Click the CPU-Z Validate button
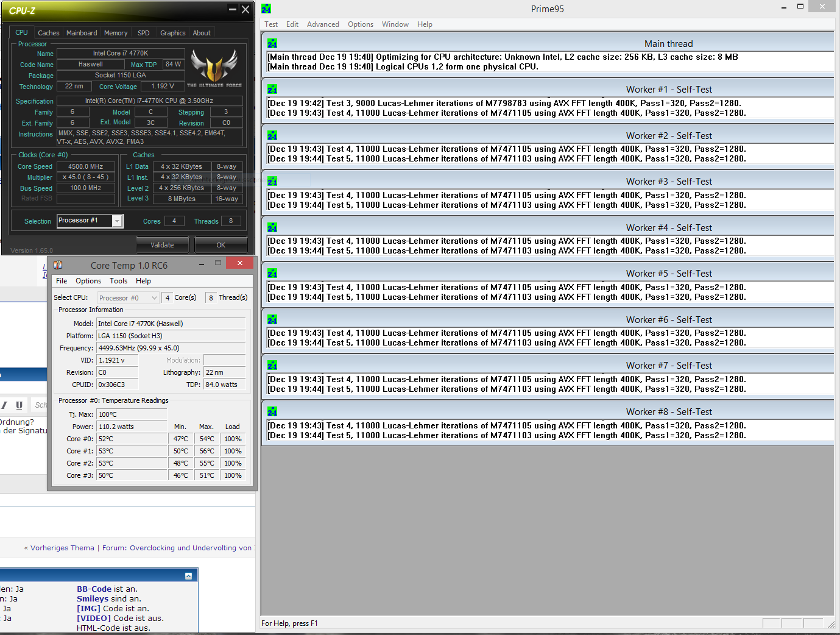Screen dimensions: 840x635 pos(162,245)
